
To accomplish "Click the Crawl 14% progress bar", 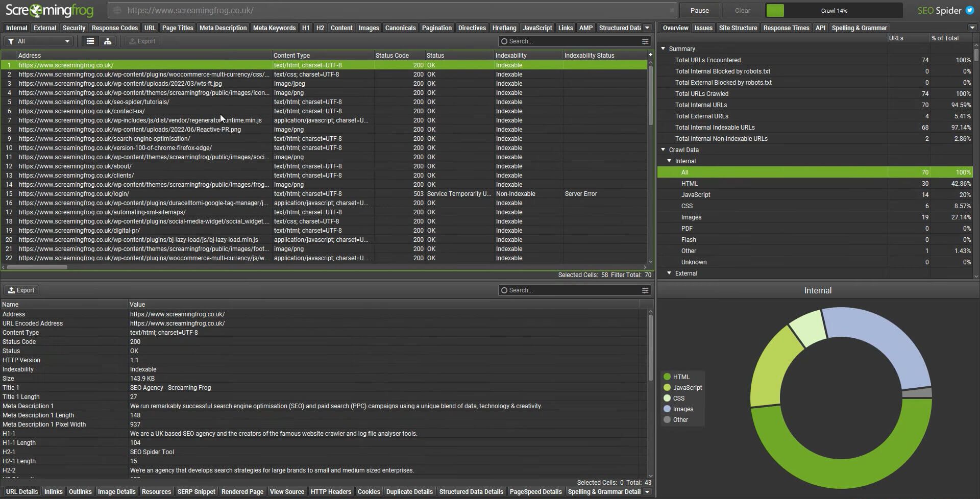I will click(x=834, y=10).
